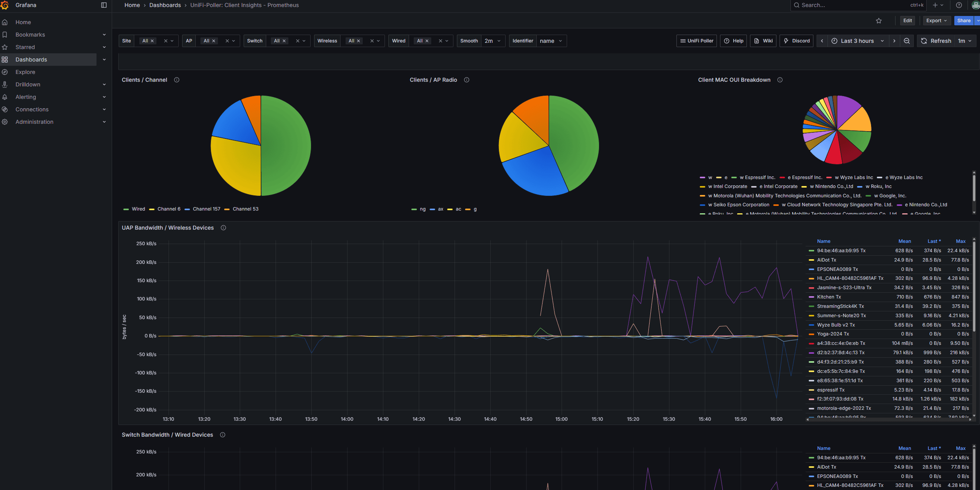This screenshot has width=980, height=490.
Task: Click espressif Tx color swatch in legend
Action: pos(811,390)
